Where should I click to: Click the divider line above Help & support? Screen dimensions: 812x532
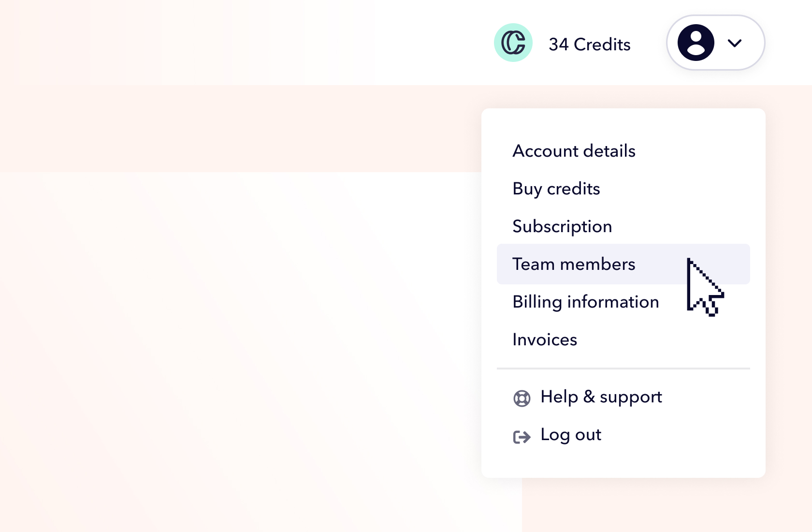click(x=623, y=369)
